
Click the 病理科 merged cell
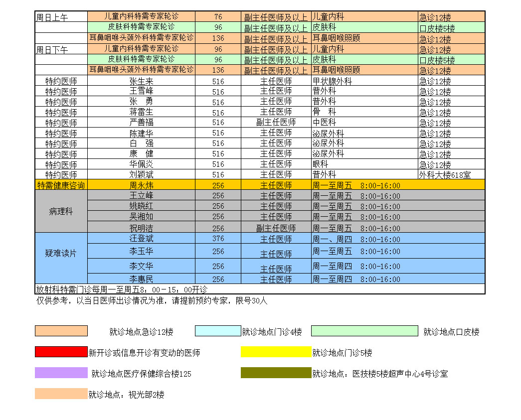coord(61,211)
